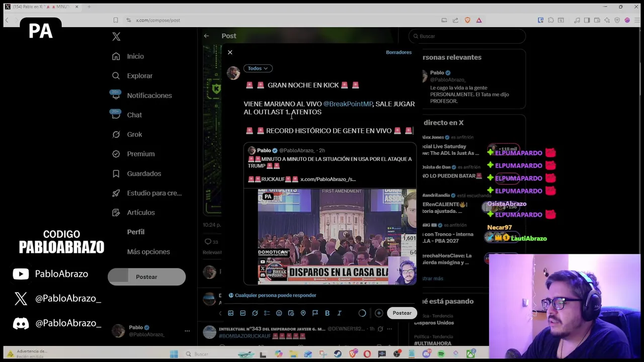644x362 pixels.
Task: Open media playlist music note icon
Action: (577, 20)
